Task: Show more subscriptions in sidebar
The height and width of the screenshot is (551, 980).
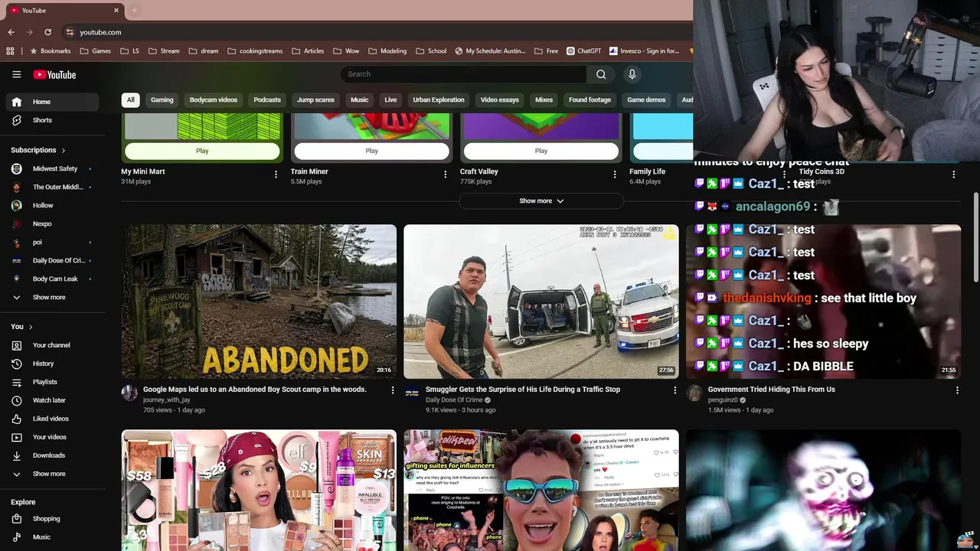Action: point(52,297)
